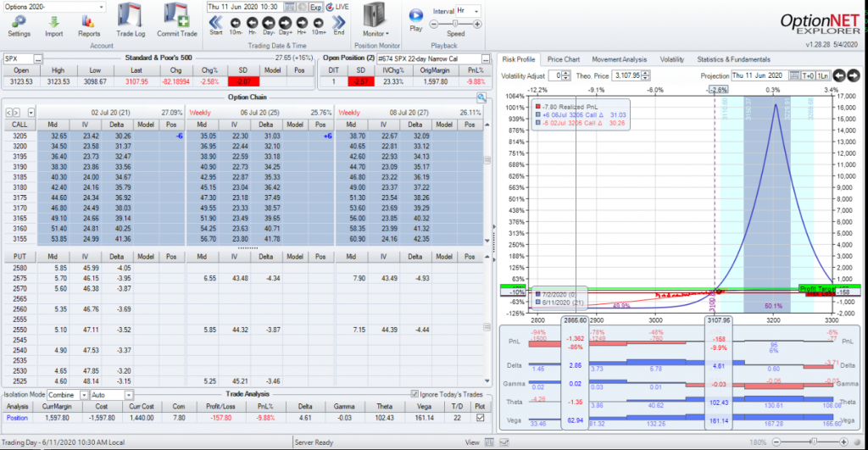
Task: Open position selector ellipsis for #674 SPX
Action: click(486, 58)
